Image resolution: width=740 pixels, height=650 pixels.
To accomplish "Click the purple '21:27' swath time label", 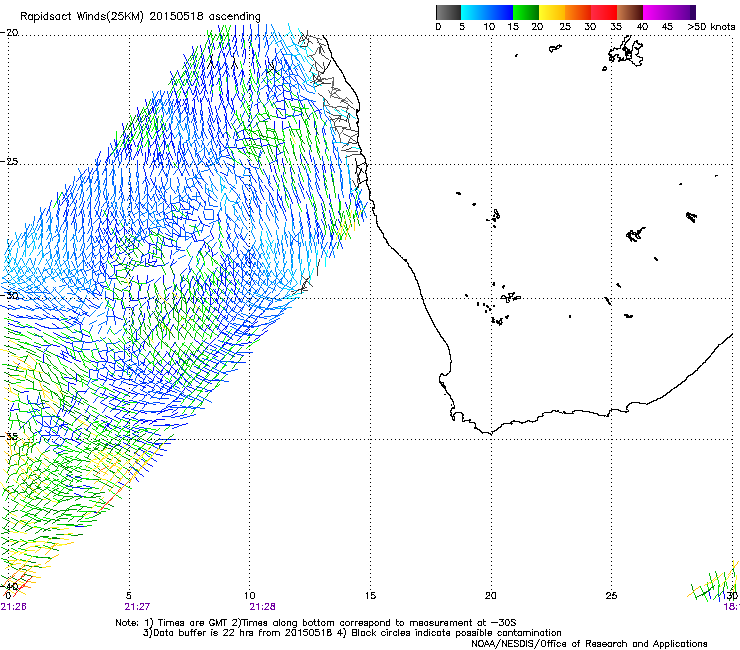I will (x=137, y=607).
